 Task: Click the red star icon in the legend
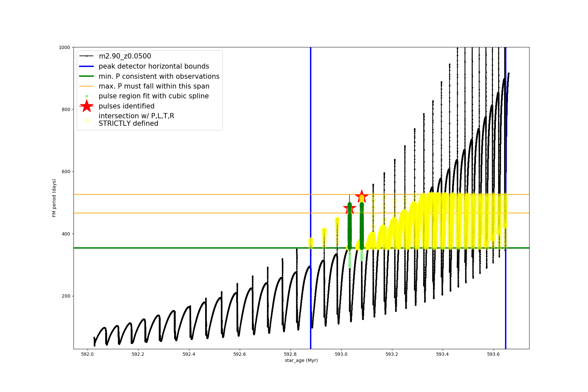coord(87,106)
